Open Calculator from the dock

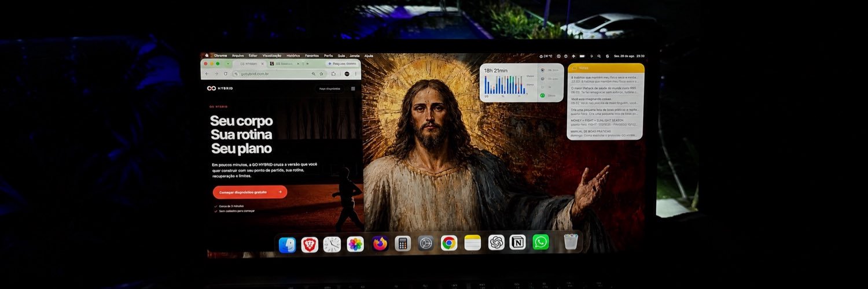click(x=403, y=243)
